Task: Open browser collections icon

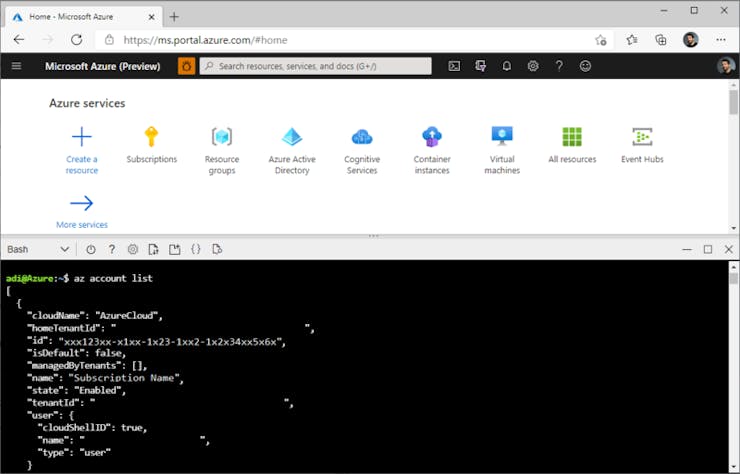Action: coord(661,40)
